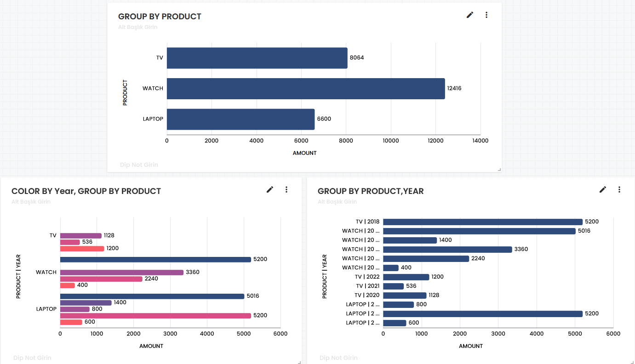
Task: Click pencil icon on GROUP BY PRODUCT,YEAR card
Action: 603,189
